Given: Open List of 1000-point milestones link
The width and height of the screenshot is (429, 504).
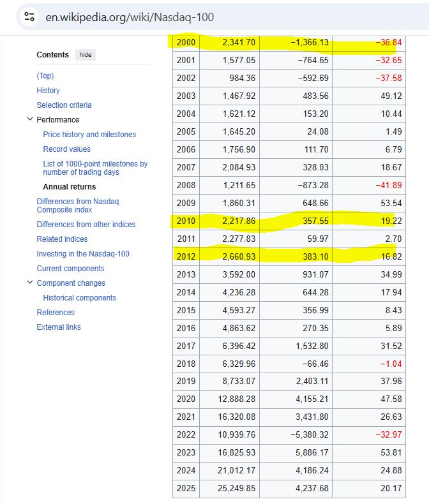Looking at the screenshot, I should click(x=95, y=168).
